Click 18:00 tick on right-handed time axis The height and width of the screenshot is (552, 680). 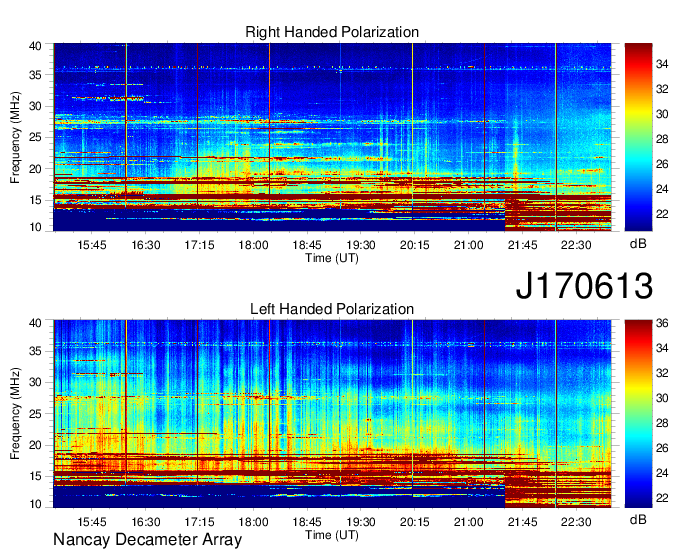coord(253,245)
